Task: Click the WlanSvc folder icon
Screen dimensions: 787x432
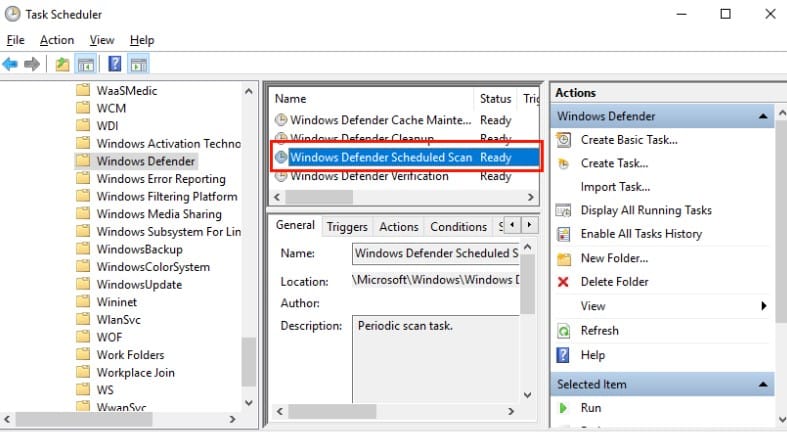Action: click(x=83, y=320)
